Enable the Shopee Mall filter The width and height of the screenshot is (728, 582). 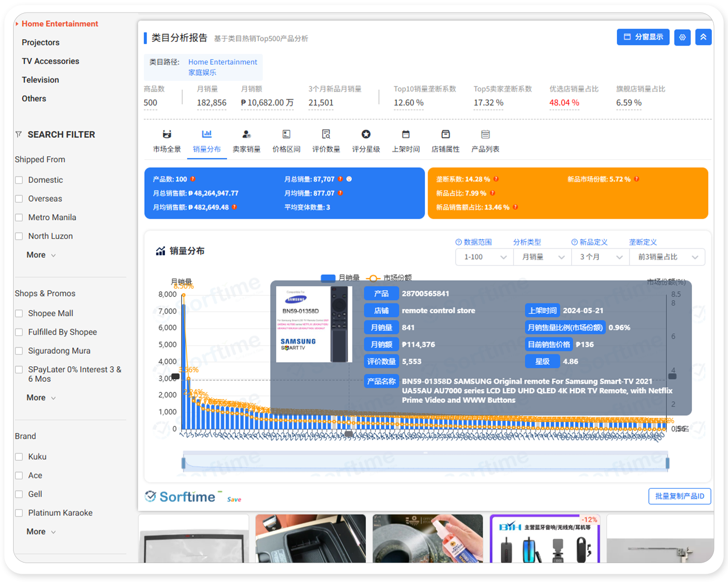click(x=18, y=313)
